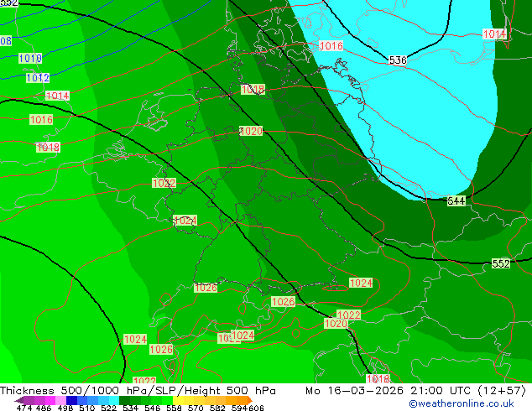Click the orange arrow end of the legend

tap(250, 400)
